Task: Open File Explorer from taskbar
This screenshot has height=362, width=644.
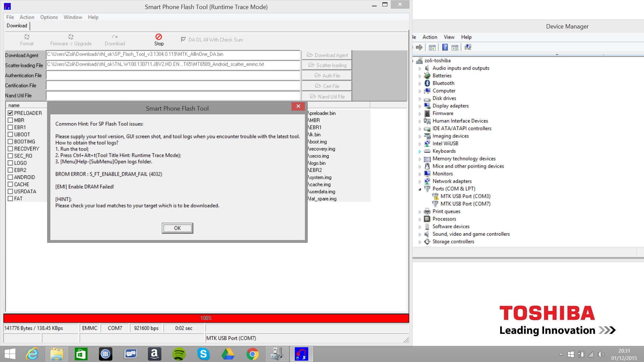Action: (57, 354)
